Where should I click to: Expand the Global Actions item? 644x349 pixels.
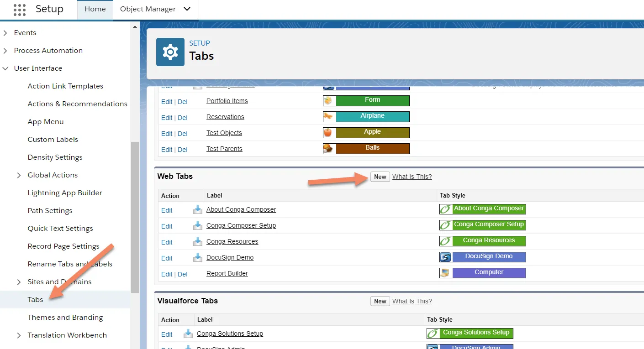click(x=19, y=175)
